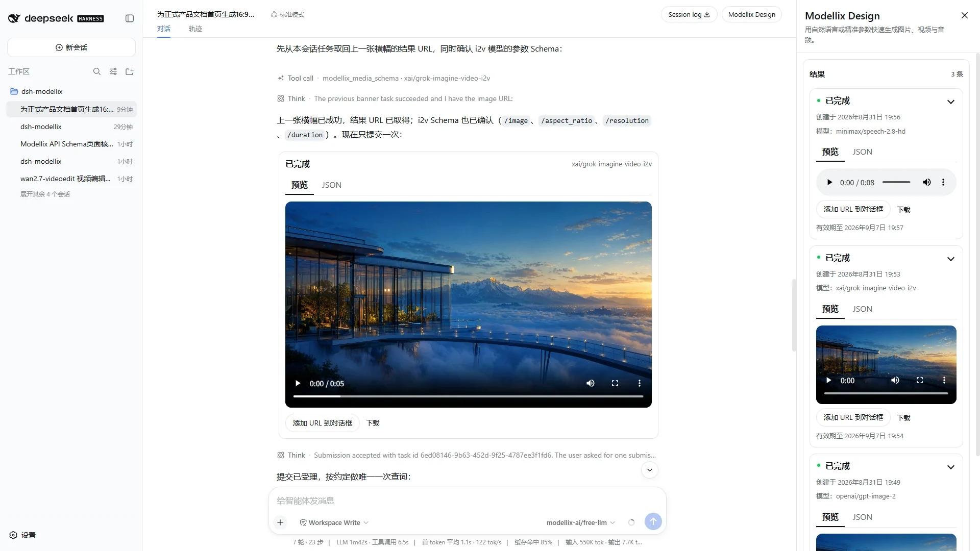The width and height of the screenshot is (980, 551).
Task: Open gpt-image-2 result image thumbnail
Action: click(886, 542)
